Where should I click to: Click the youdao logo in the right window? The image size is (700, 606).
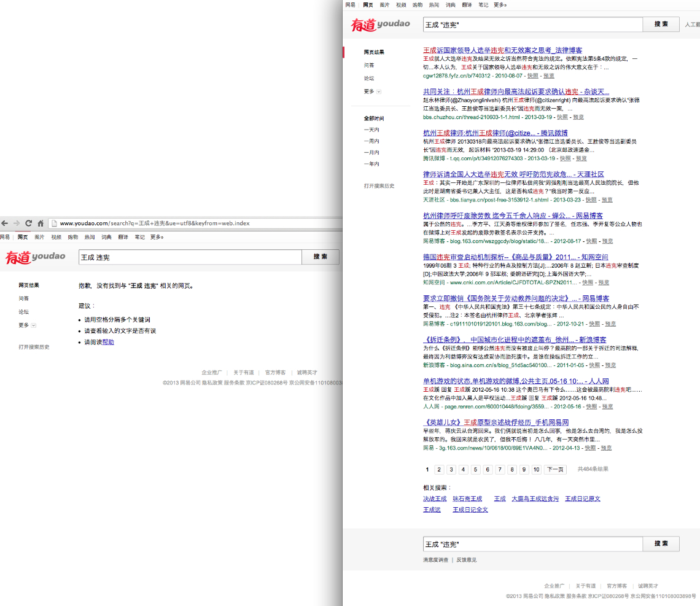(x=380, y=25)
